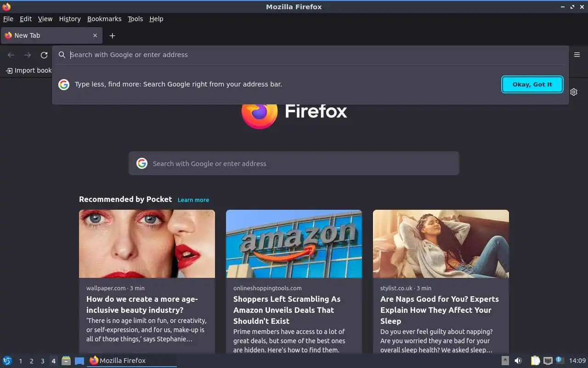Open the napping woman article image
Image resolution: width=588 pixels, height=368 pixels.
[x=441, y=244]
